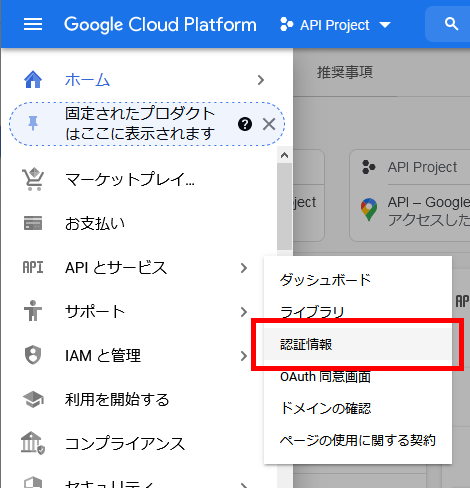Open 利用を開始する menu item
The height and width of the screenshot is (488, 470).
pyautogui.click(x=117, y=400)
